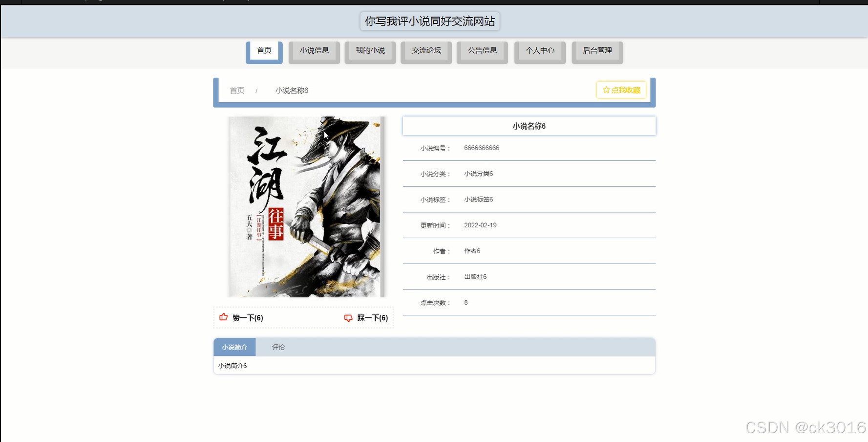
Task: Click the novel cover image
Action: click(x=307, y=207)
